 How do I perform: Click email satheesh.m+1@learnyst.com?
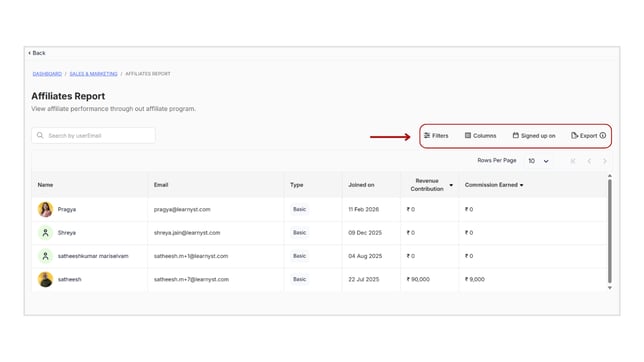click(x=191, y=256)
